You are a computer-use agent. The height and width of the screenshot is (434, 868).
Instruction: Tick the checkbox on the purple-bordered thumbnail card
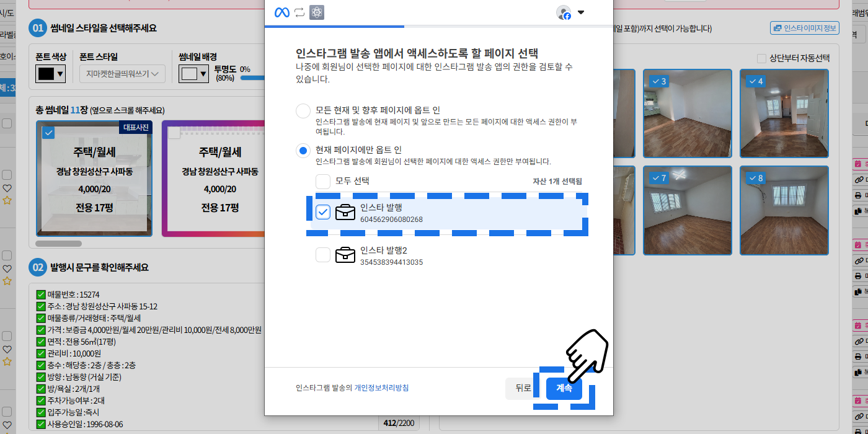tap(174, 133)
